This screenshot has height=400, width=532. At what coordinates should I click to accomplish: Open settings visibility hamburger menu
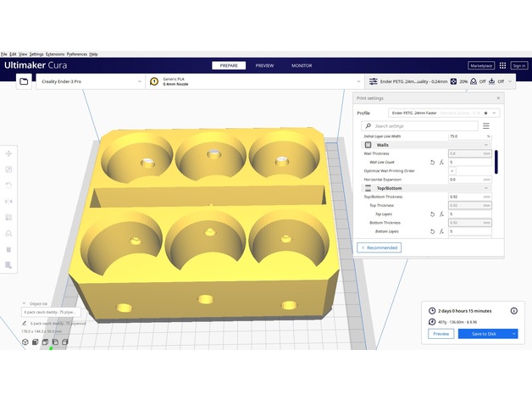tap(485, 126)
